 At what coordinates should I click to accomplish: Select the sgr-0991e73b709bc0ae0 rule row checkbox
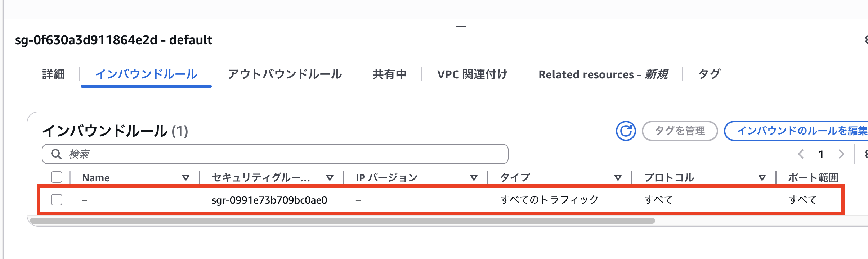[56, 200]
